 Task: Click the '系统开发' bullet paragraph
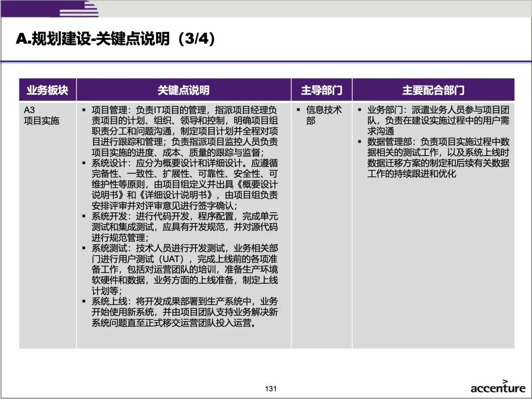point(180,227)
